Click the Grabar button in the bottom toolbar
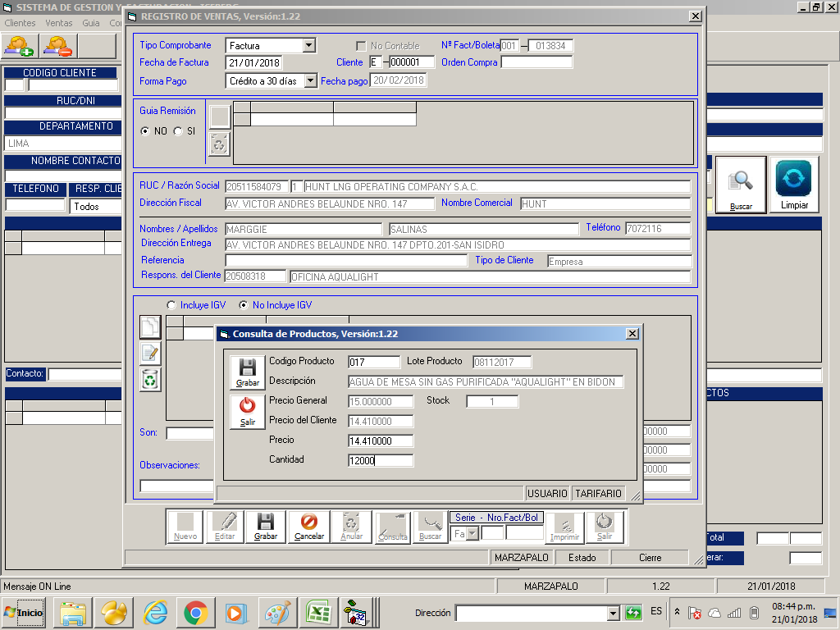840x630 pixels. coord(265,527)
